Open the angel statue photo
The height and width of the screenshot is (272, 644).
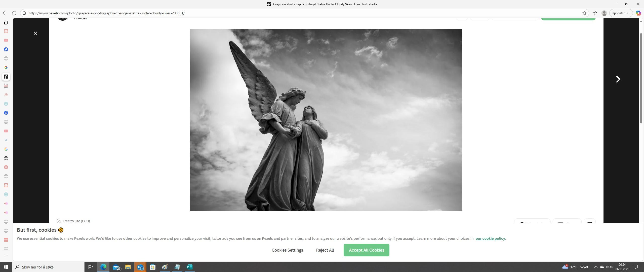click(x=326, y=120)
